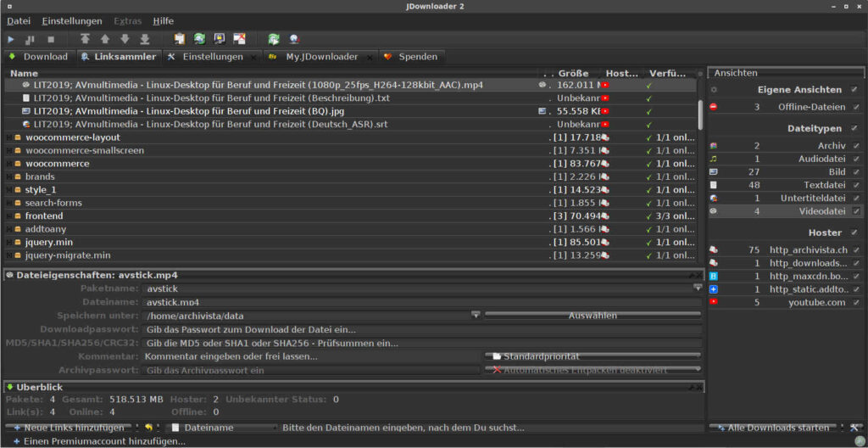Click the http_maxcdn.bo... hoster icon
The width and height of the screenshot is (868, 448).
pos(714,276)
